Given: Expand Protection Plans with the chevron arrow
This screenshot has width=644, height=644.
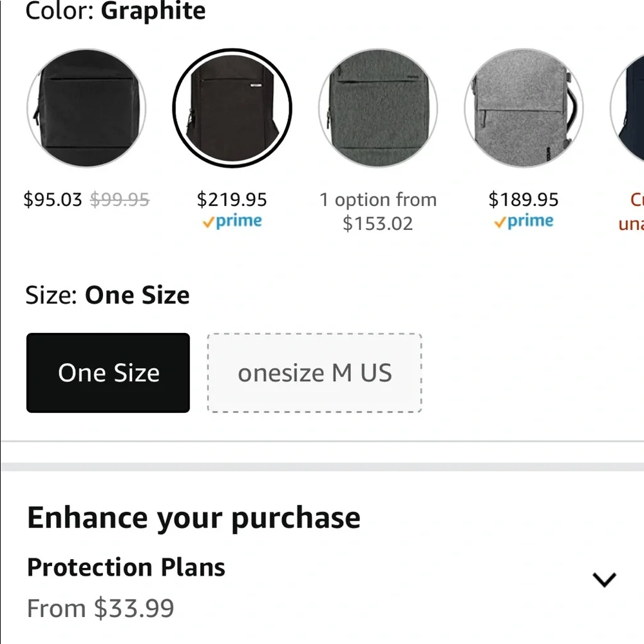Looking at the screenshot, I should [x=604, y=580].
